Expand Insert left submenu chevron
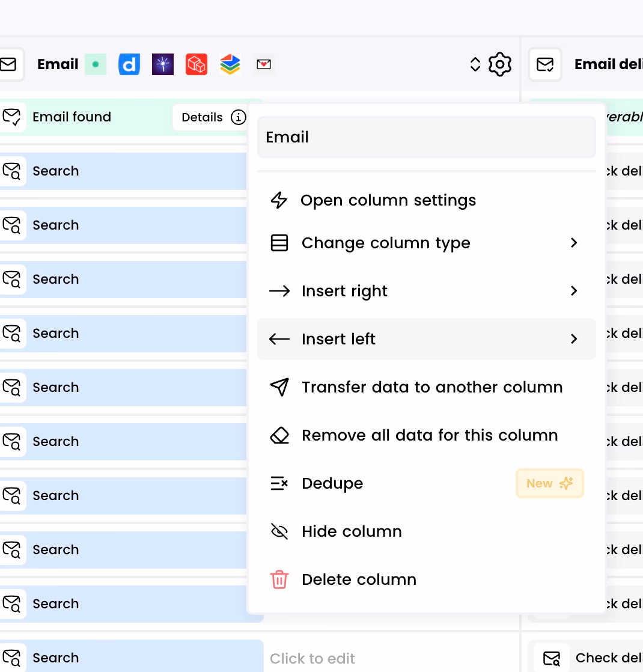The width and height of the screenshot is (643, 672). click(x=574, y=339)
